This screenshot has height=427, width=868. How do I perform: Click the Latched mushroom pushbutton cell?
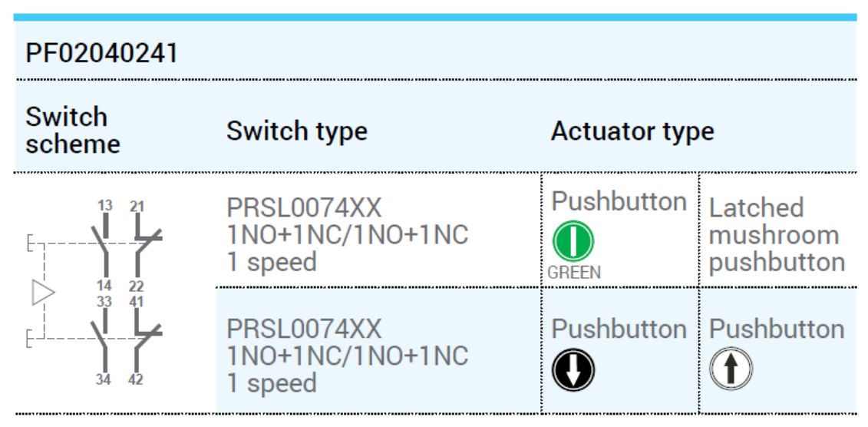(777, 235)
